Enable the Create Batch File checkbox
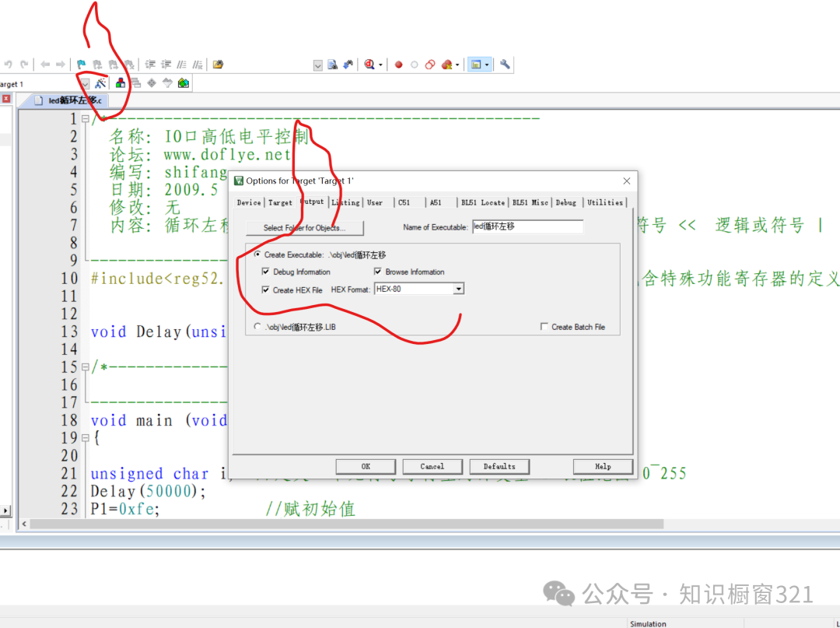840x628 pixels. click(544, 327)
